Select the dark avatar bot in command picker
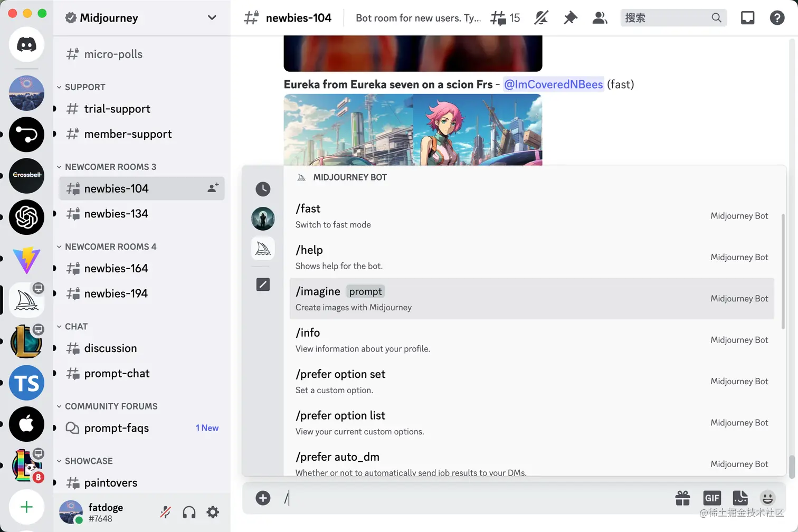Screen dimensions: 798x532 tap(263, 218)
